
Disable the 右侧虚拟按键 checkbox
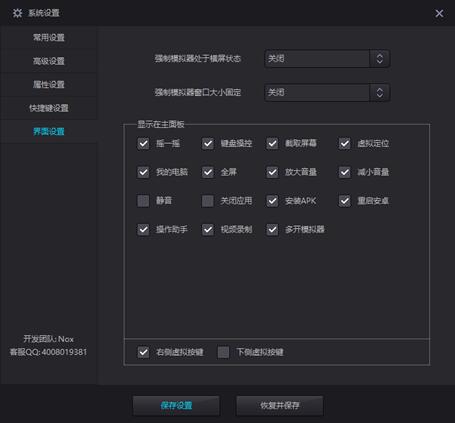point(143,352)
